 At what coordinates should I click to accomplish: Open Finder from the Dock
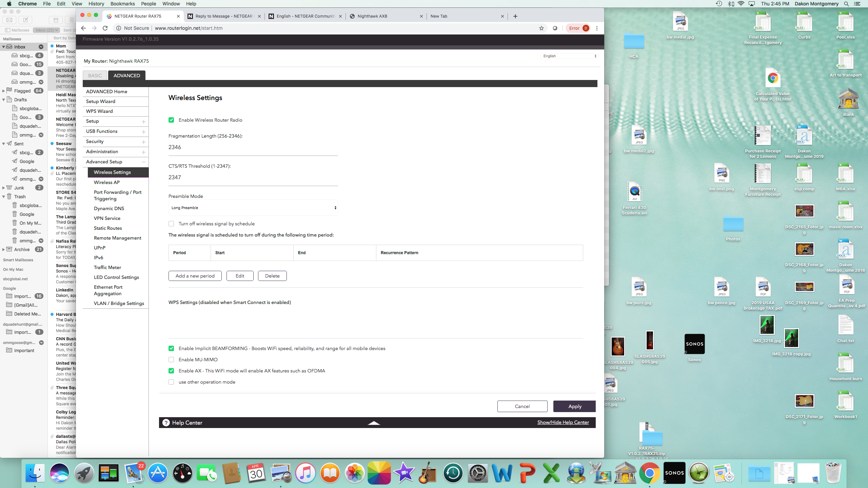click(35, 473)
